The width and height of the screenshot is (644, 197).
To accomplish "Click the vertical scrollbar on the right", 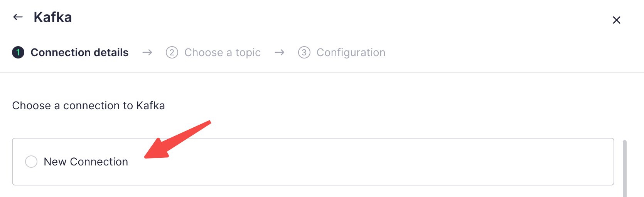I will coord(624,169).
